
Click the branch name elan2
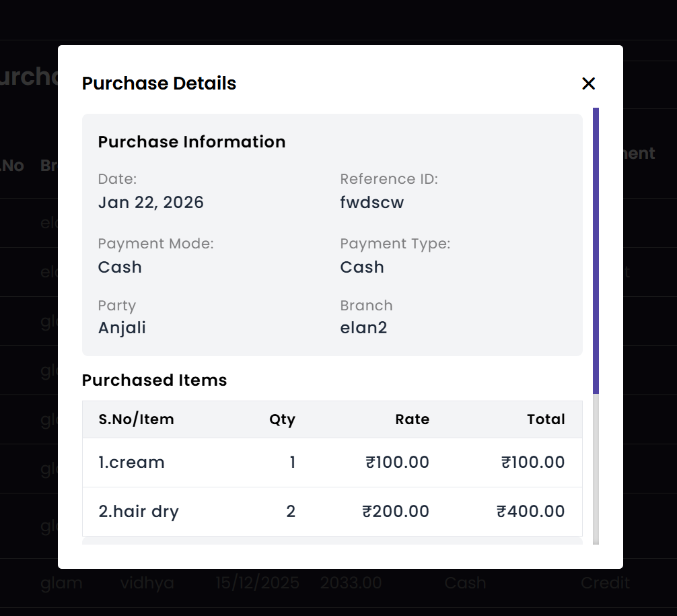(x=363, y=328)
